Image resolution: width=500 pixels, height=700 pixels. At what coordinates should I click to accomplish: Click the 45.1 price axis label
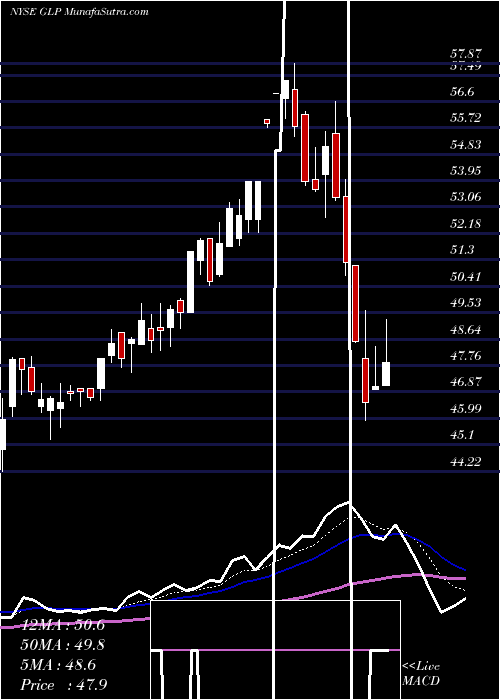pos(462,435)
